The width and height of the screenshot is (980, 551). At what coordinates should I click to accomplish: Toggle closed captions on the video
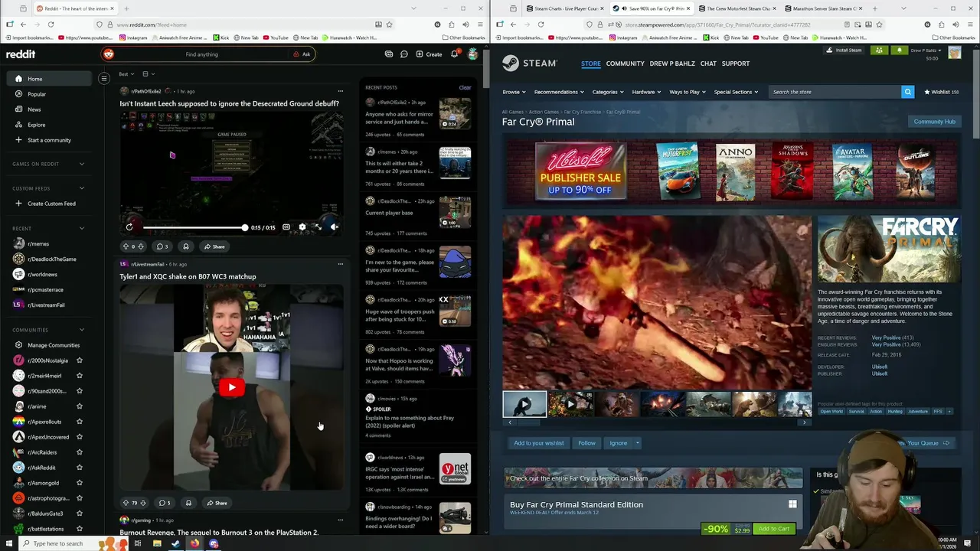(x=286, y=227)
